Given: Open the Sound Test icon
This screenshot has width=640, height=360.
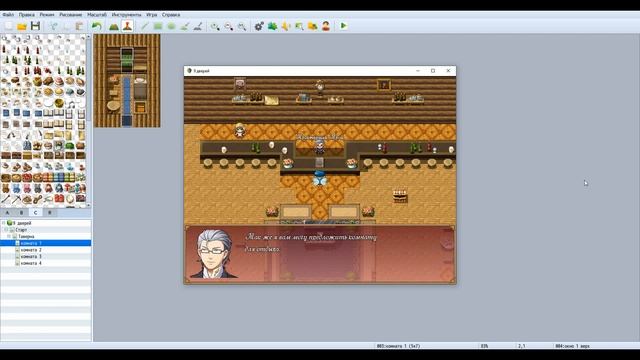Looking at the screenshot, I should coord(286,26).
